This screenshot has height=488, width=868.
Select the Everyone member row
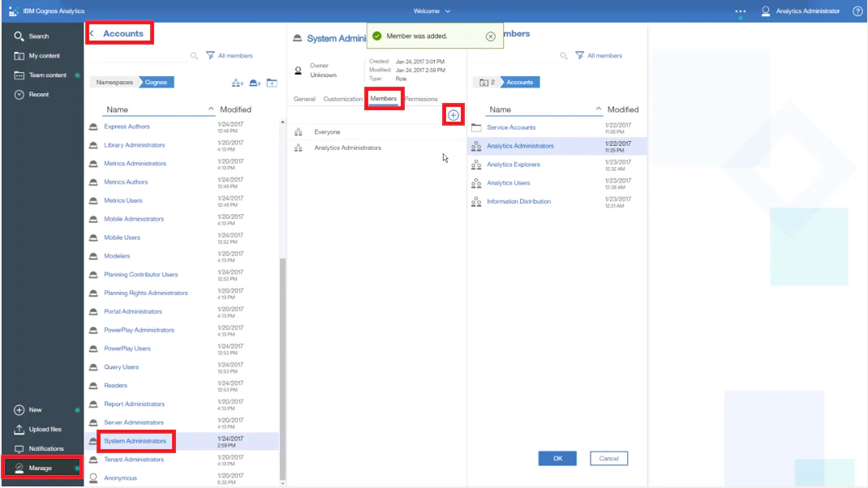[376, 132]
